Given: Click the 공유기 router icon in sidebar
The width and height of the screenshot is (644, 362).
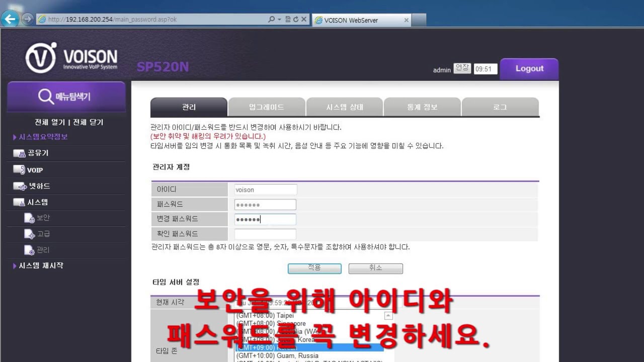Looking at the screenshot, I should pos(19,153).
